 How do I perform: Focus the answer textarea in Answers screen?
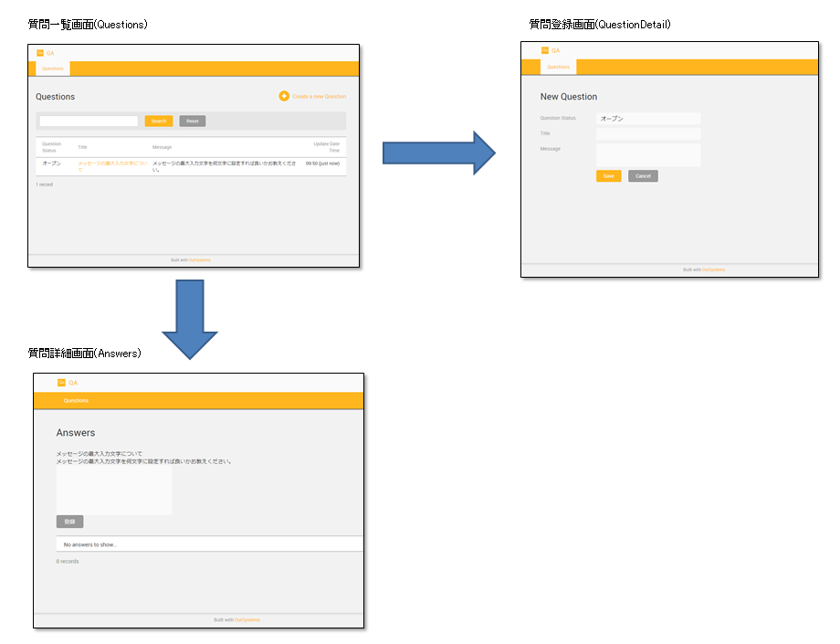(114, 491)
